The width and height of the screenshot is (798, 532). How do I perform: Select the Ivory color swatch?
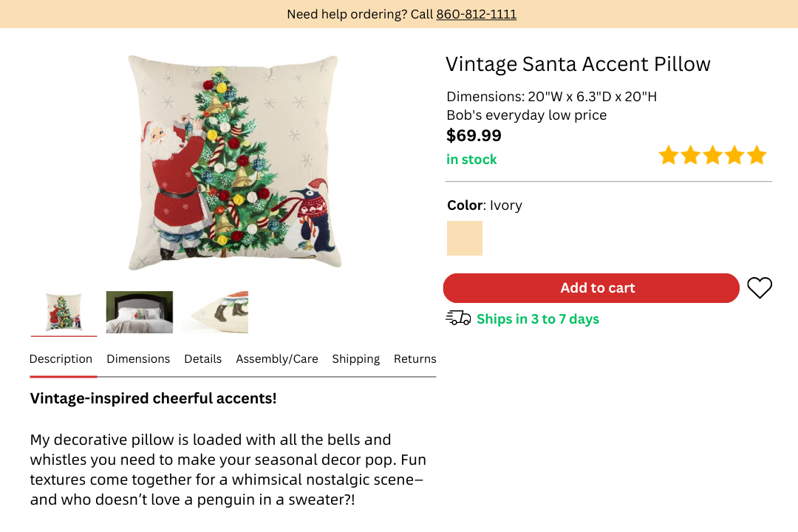[x=465, y=238]
